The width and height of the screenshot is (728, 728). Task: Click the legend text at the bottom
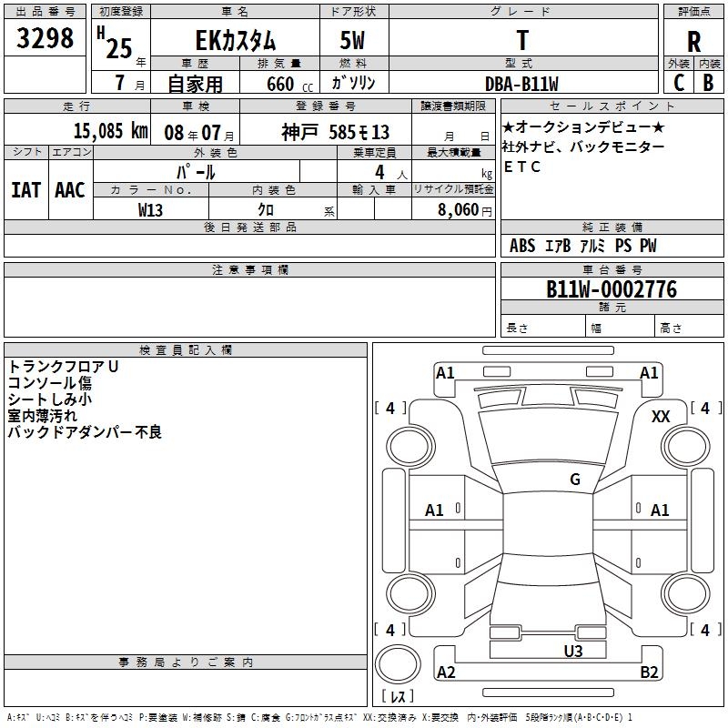(x=320, y=717)
